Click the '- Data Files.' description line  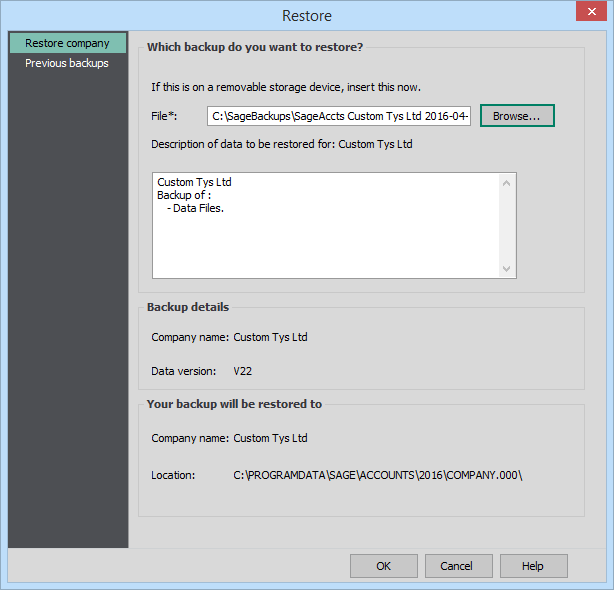coord(195,208)
